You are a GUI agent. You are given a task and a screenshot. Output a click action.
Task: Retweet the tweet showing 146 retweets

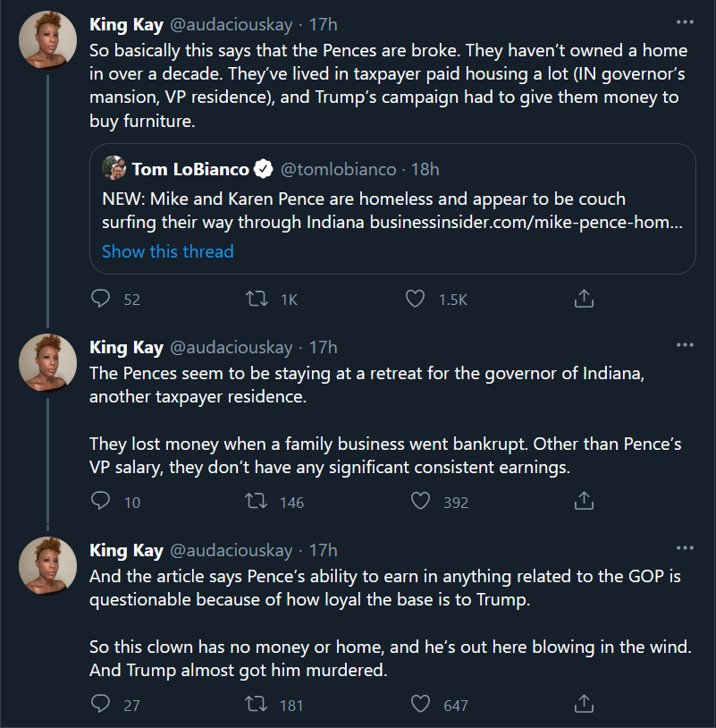pyautogui.click(x=256, y=502)
